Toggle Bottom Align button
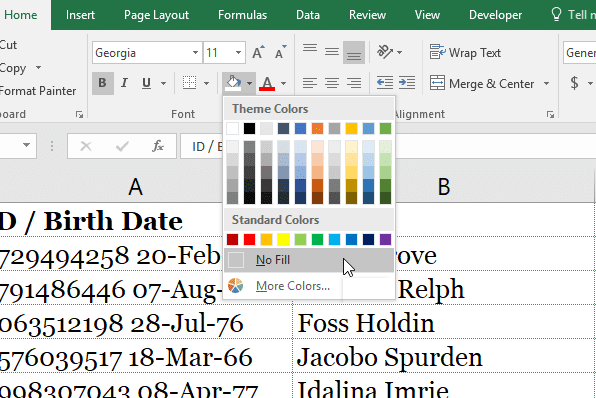 click(354, 52)
